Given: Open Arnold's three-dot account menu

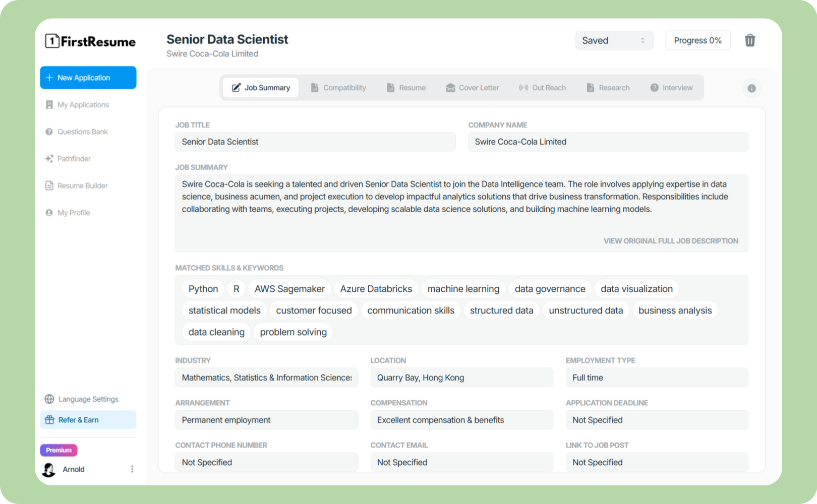Looking at the screenshot, I should (x=132, y=469).
